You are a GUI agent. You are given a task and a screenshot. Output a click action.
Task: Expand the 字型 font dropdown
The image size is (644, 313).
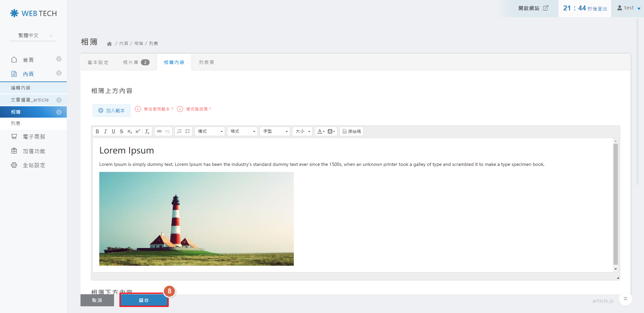[x=275, y=131]
